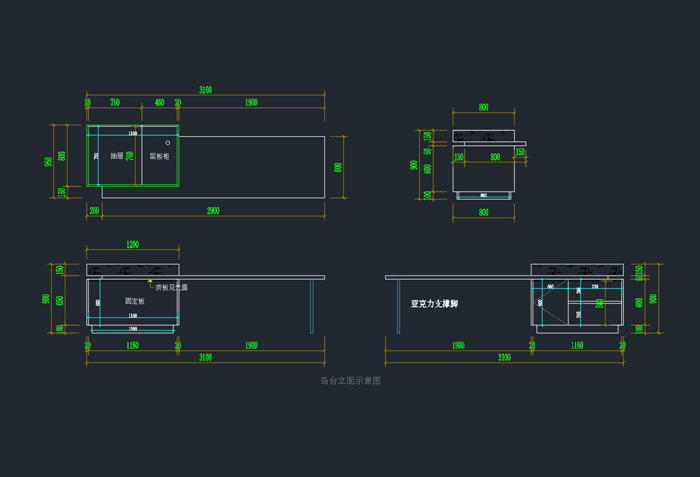Select the 固定板 label in the left elevation

coord(134,300)
